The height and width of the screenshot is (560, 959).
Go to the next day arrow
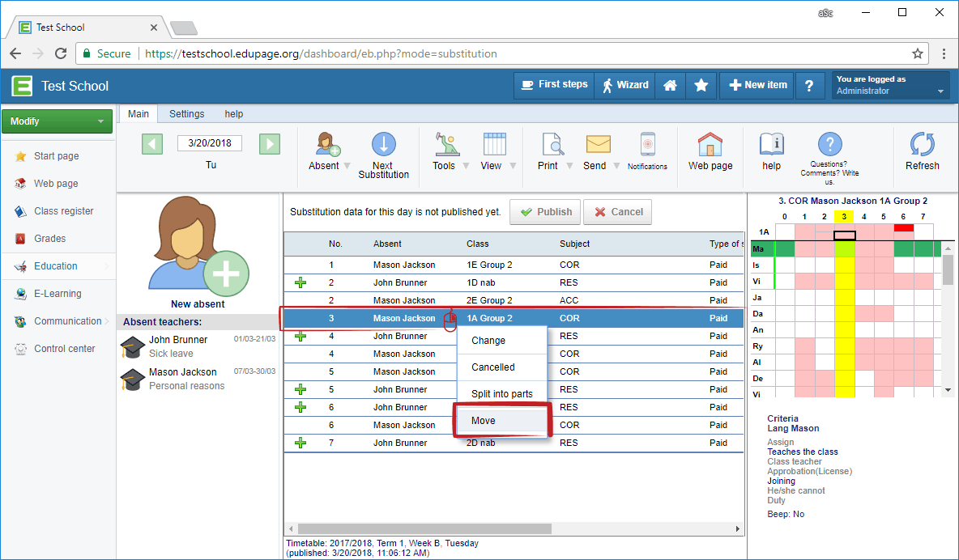coord(270,143)
